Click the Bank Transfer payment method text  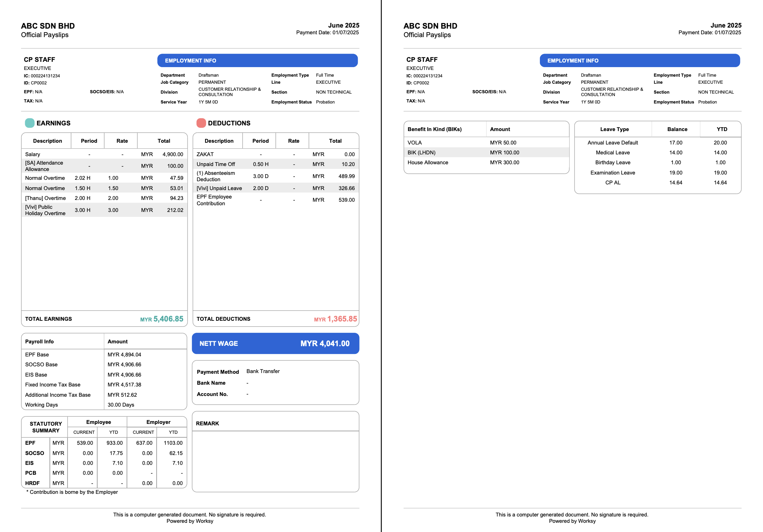263,371
